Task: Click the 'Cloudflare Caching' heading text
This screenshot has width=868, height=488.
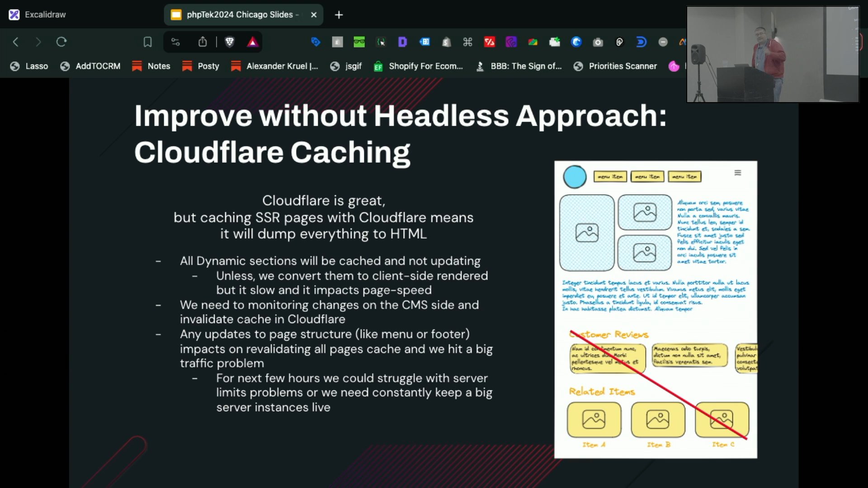Action: point(272,152)
